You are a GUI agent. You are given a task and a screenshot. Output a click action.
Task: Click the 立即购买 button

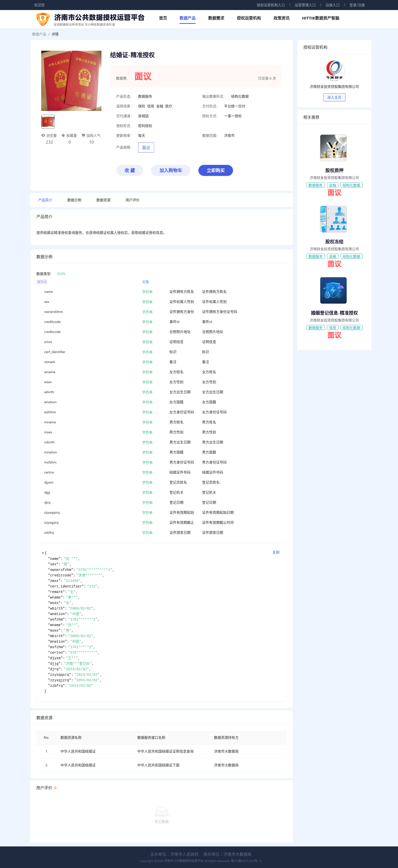215,170
